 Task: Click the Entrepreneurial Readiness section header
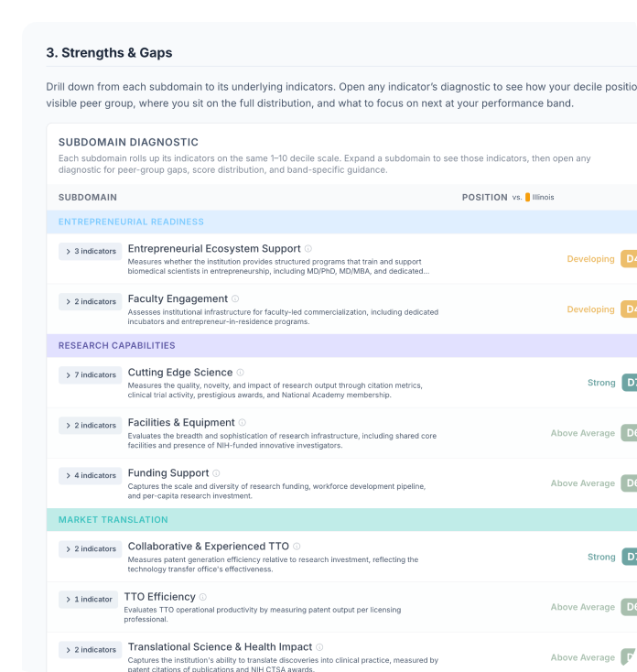click(x=131, y=222)
